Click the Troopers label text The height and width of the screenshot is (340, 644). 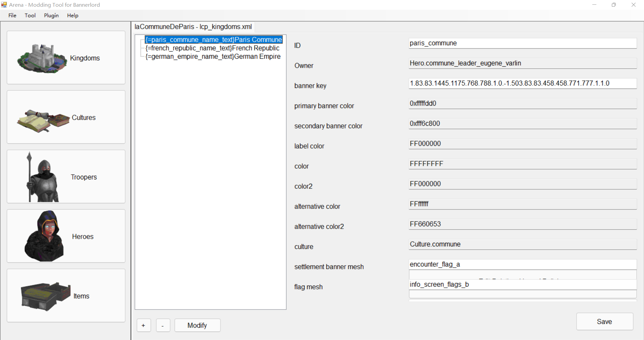point(84,177)
